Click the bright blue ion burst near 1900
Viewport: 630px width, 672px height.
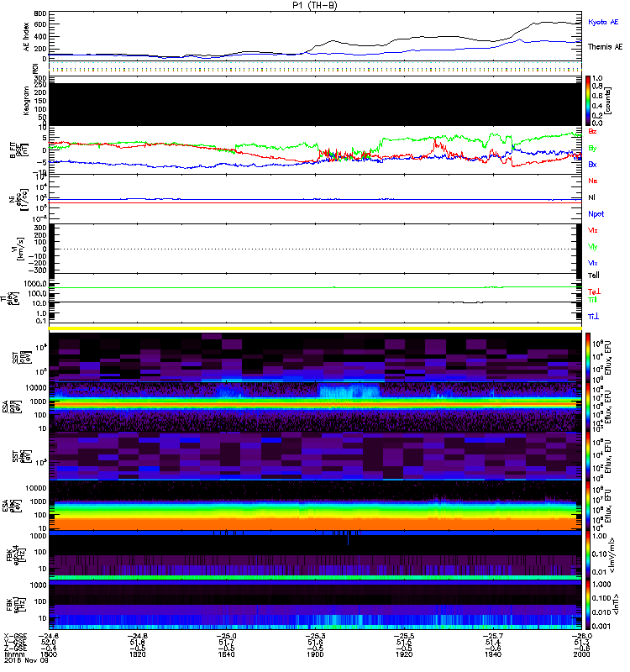349,391
